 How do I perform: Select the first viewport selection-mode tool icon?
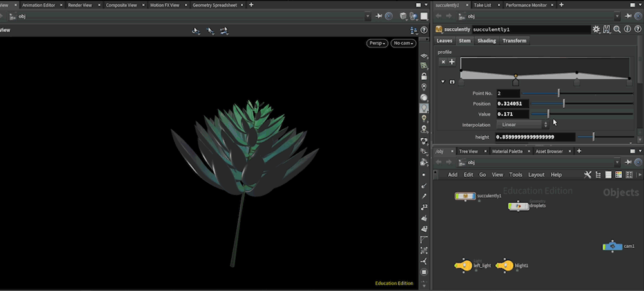coord(196,31)
